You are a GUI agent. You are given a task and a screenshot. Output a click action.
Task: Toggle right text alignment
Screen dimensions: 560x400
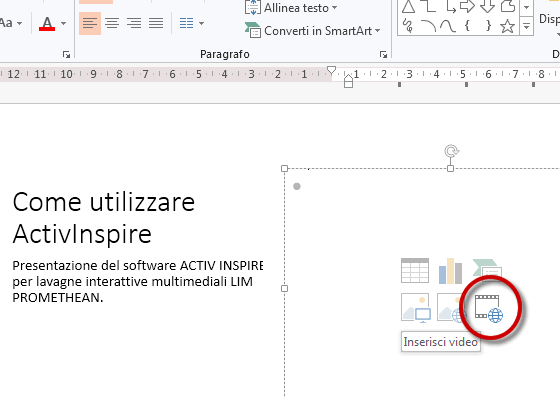134,23
